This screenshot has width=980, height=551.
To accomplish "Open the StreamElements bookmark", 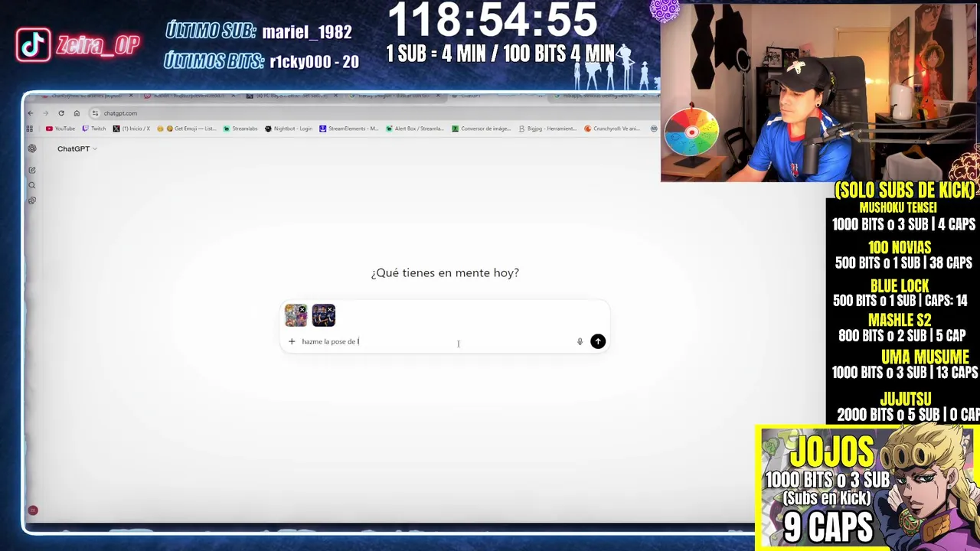I will coord(349,129).
